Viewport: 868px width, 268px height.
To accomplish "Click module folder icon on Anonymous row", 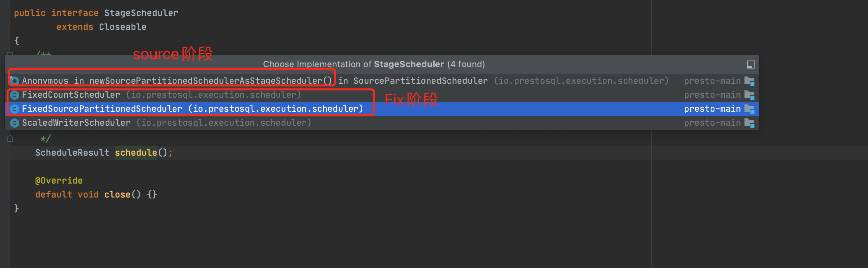I will pyautogui.click(x=749, y=81).
